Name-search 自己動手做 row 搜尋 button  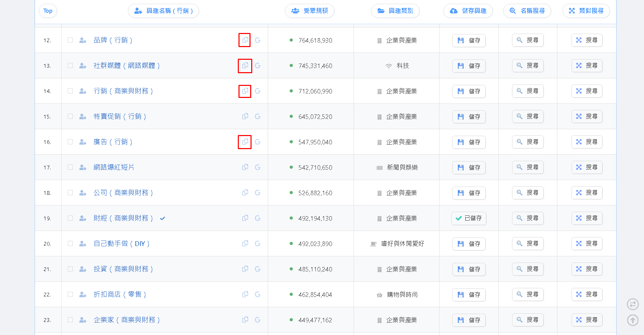click(528, 243)
